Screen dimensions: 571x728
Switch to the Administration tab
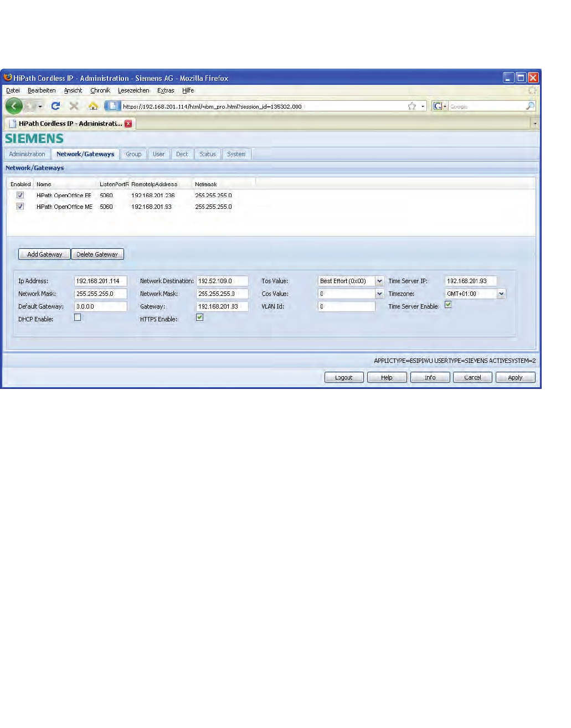[27, 154]
